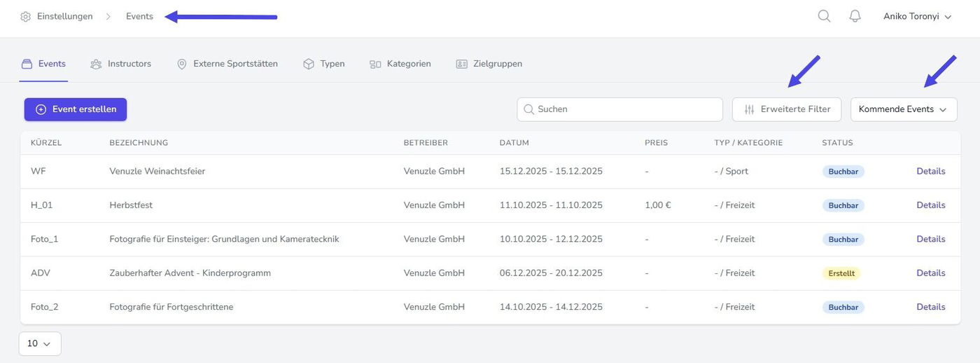Switch to Externe Sportstätten tab

227,64
